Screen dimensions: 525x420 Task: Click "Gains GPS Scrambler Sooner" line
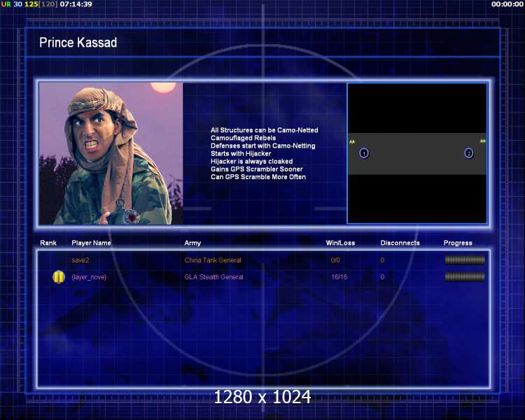[x=256, y=169]
